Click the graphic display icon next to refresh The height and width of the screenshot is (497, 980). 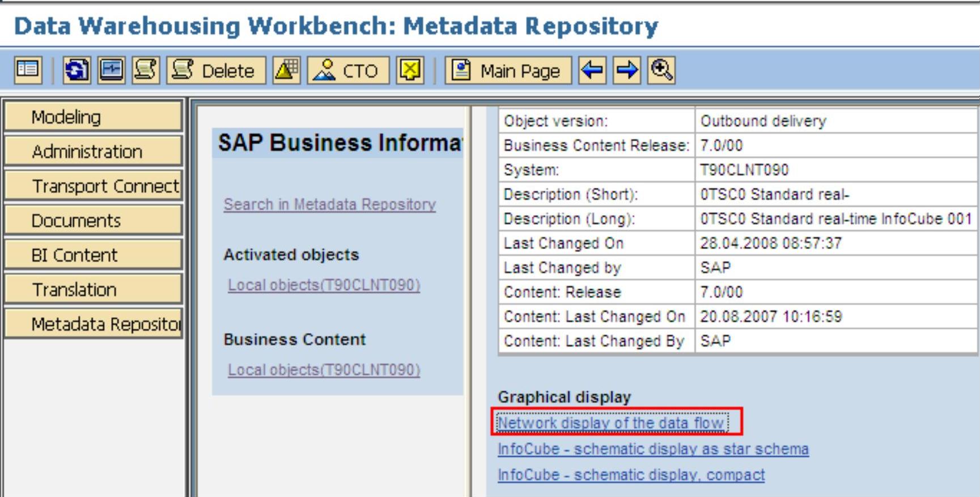[x=111, y=70]
